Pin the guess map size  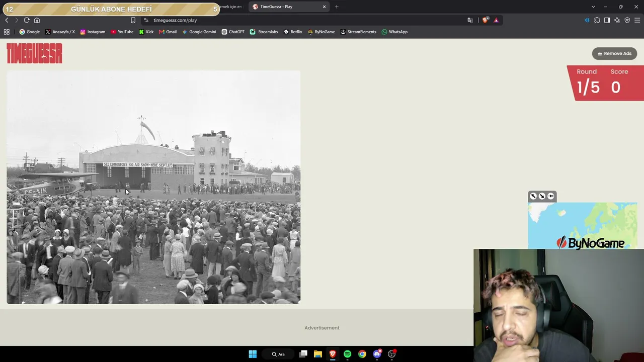pos(551,196)
